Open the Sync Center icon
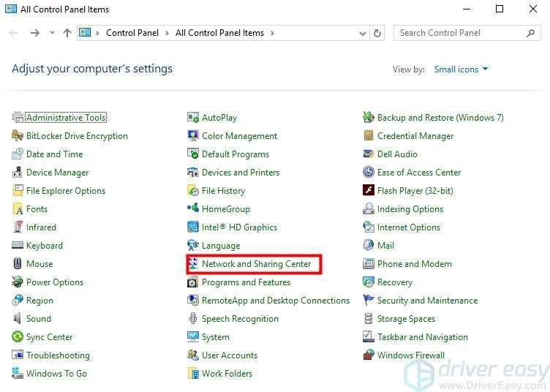This screenshot has height=392, width=550. 18,337
